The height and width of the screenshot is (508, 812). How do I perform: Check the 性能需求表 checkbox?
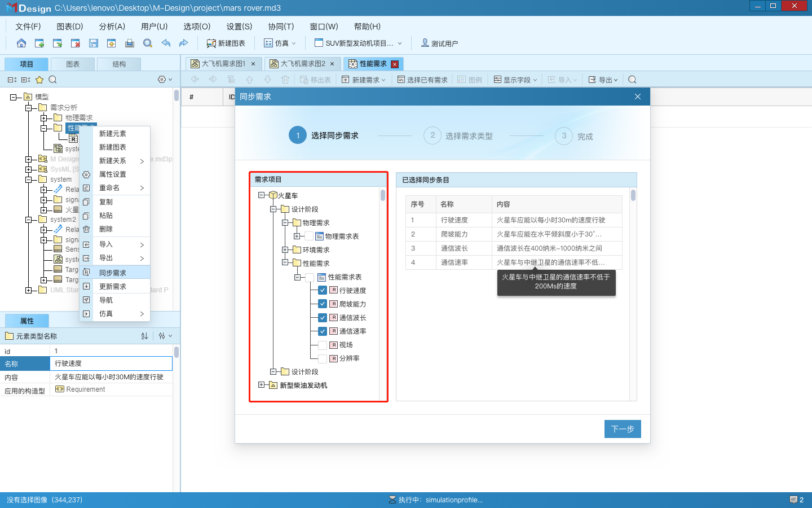[310, 277]
